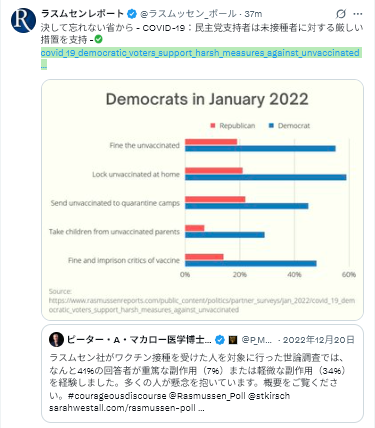Click the quoted post date 2022年12月20日

[x=319, y=340]
